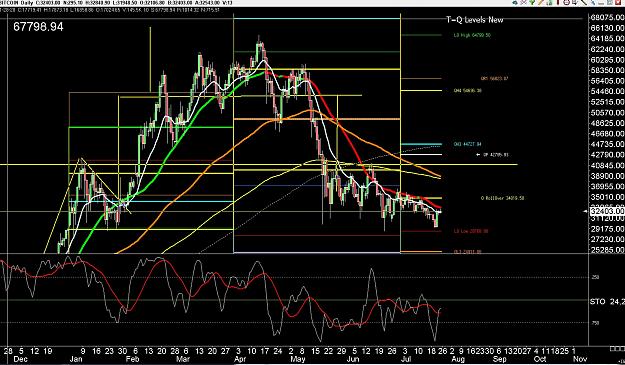Select the yellow pencil drawing tool icon

click(x=540, y=2)
